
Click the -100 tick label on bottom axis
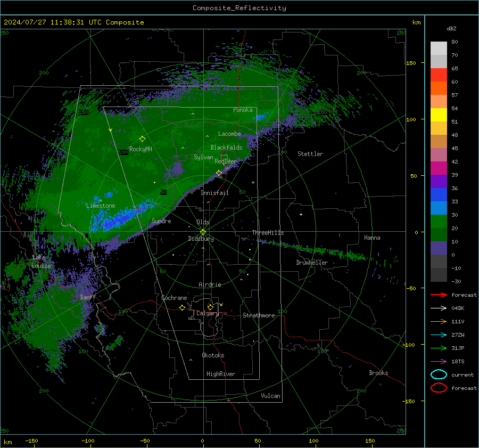point(88,441)
